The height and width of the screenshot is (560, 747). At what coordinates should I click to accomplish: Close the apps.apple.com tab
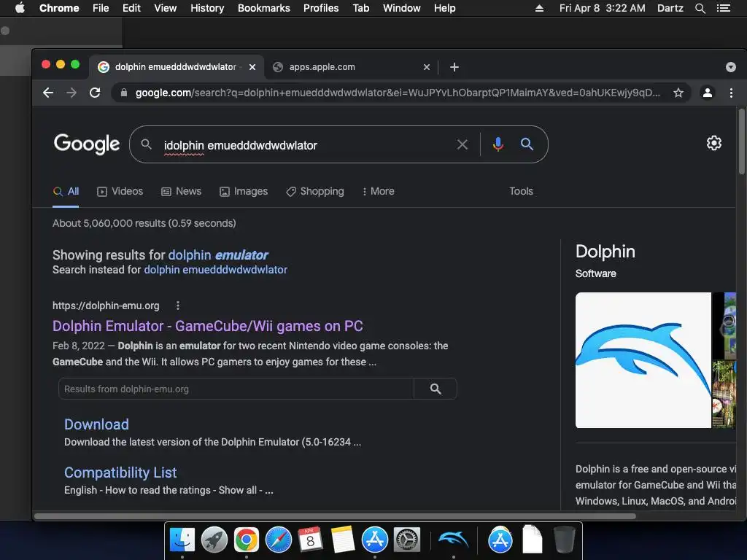coord(426,67)
